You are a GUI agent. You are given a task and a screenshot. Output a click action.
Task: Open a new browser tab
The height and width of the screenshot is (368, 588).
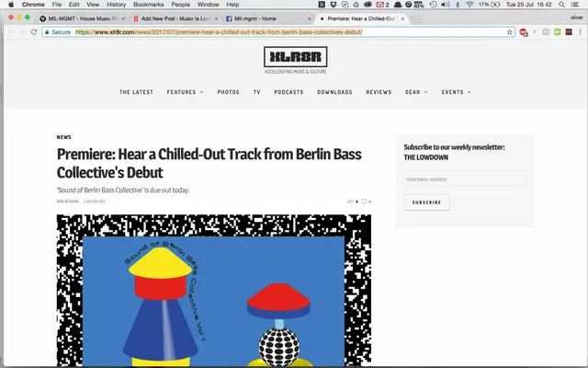click(416, 18)
